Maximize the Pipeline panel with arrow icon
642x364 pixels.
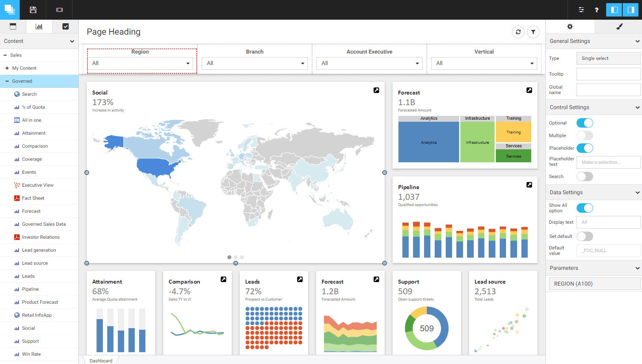tap(529, 185)
